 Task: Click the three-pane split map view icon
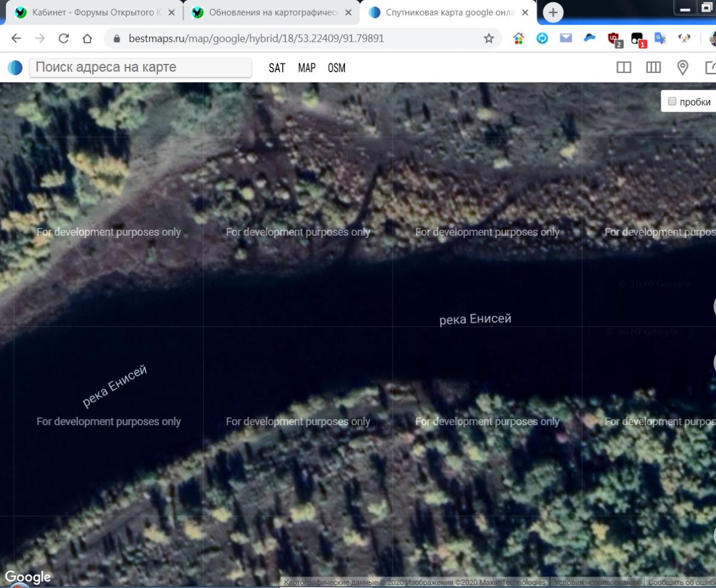point(653,67)
